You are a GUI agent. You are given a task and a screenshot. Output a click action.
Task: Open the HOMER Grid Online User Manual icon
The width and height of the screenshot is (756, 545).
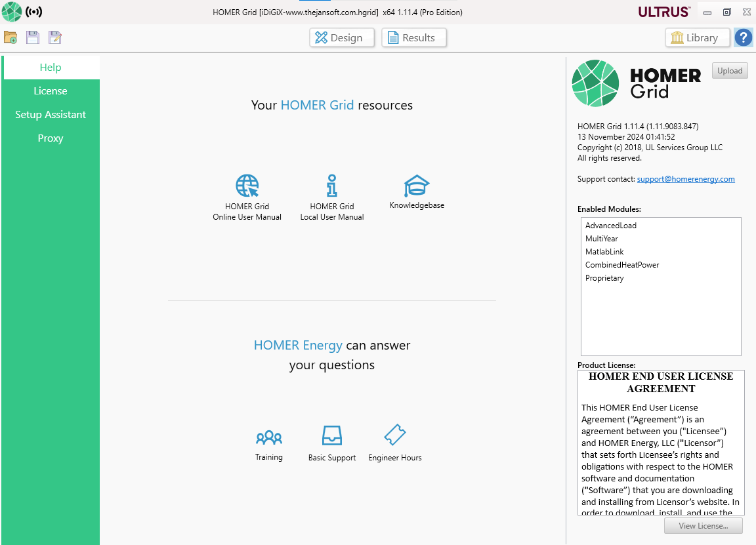247,186
